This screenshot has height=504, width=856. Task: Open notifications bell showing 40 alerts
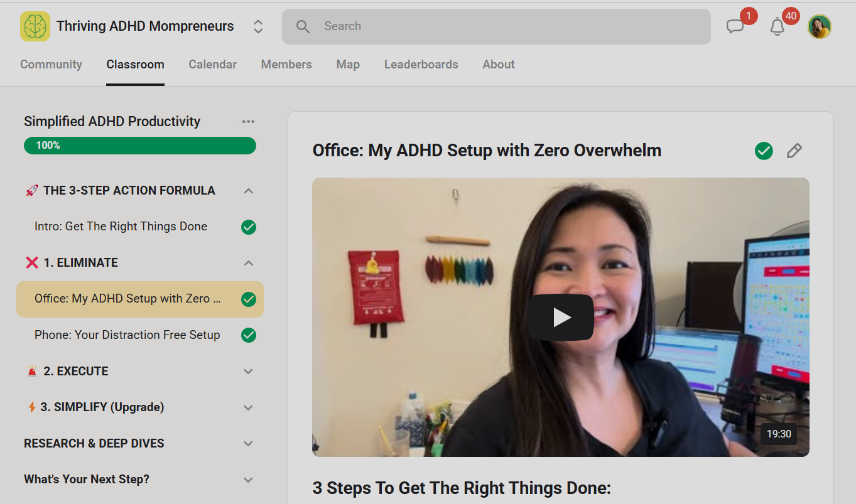pos(777,26)
